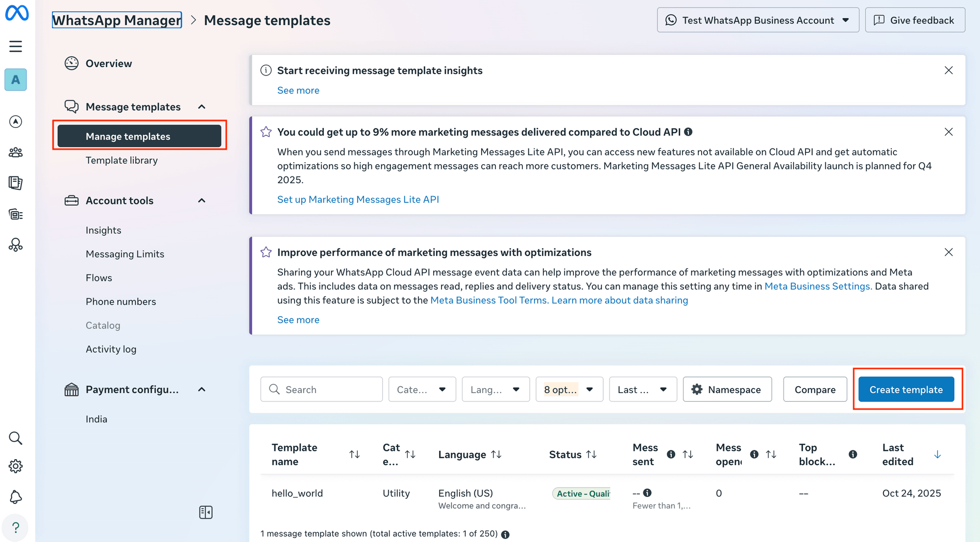Click Set up Marketing Messages Lite API link

point(358,199)
